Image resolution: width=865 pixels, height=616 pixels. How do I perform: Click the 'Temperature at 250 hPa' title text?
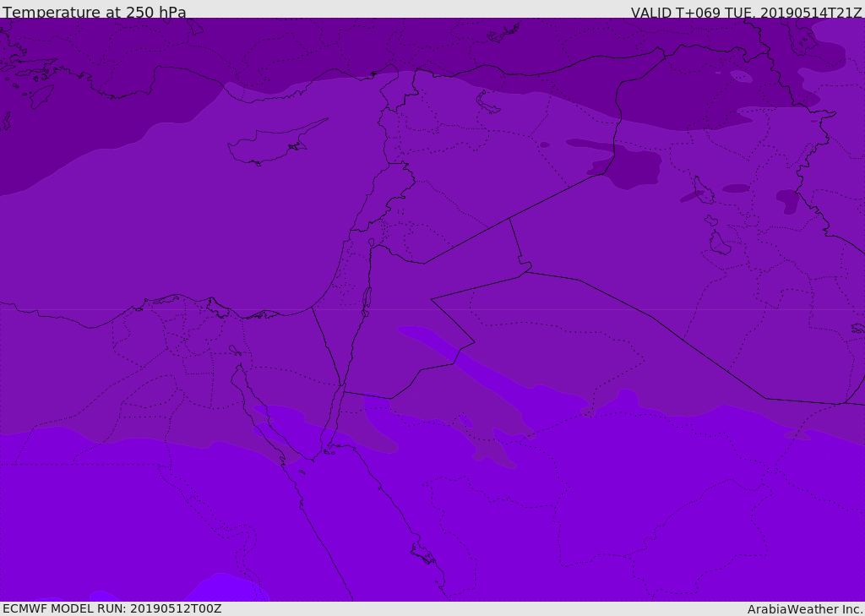tap(95, 12)
